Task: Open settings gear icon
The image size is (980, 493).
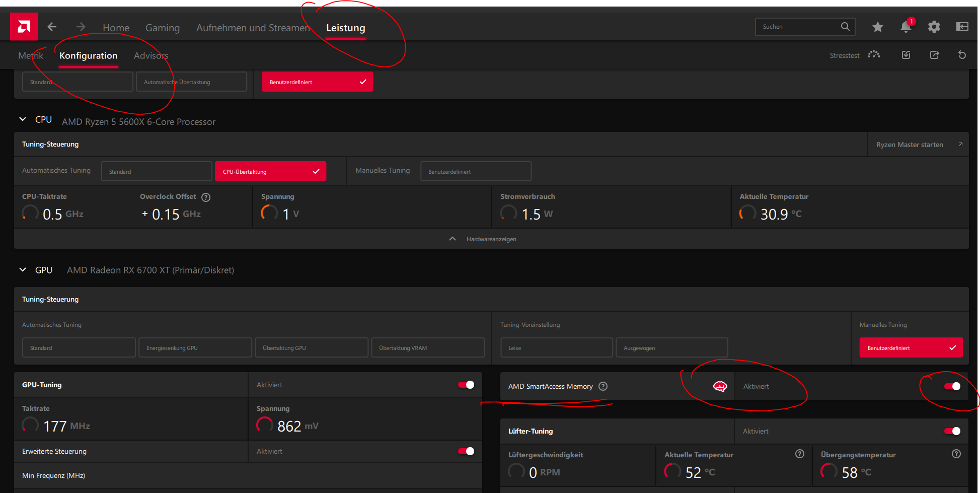Action: point(934,27)
